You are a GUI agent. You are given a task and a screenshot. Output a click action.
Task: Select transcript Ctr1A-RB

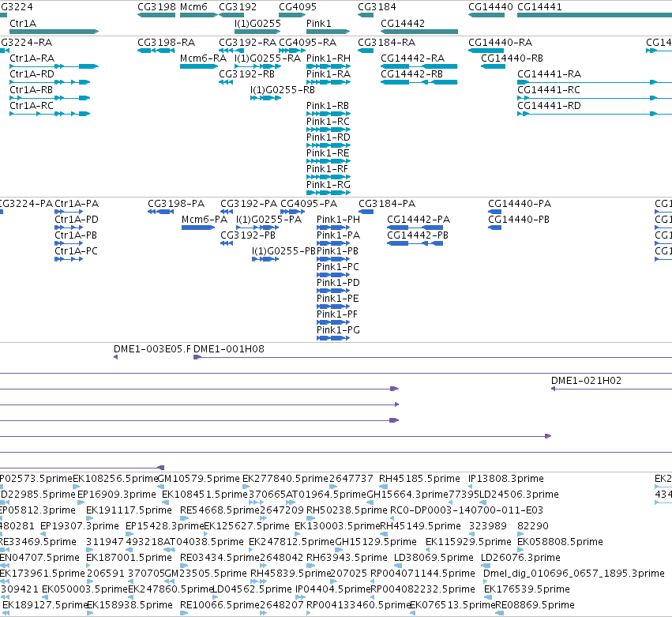pos(50,98)
